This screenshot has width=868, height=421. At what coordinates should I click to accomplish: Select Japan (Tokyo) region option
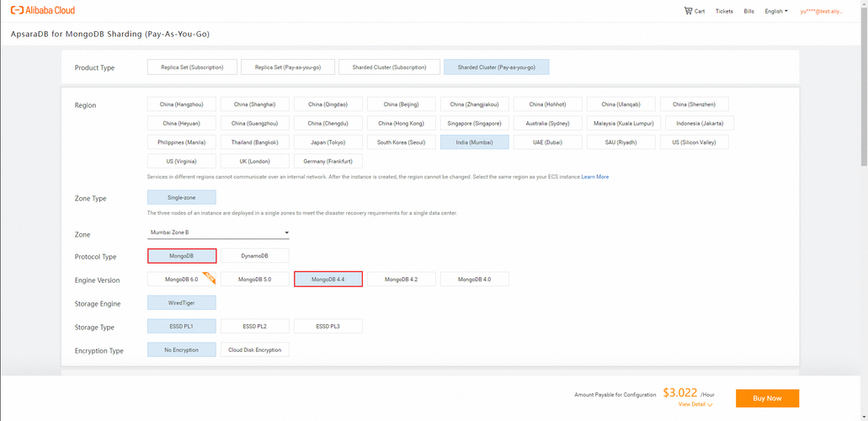pyautogui.click(x=327, y=142)
